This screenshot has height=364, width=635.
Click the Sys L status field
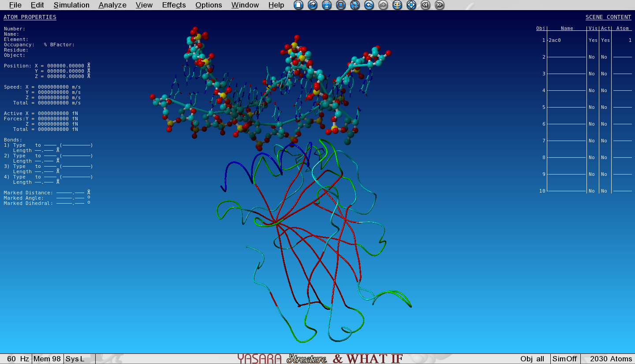[75, 359]
